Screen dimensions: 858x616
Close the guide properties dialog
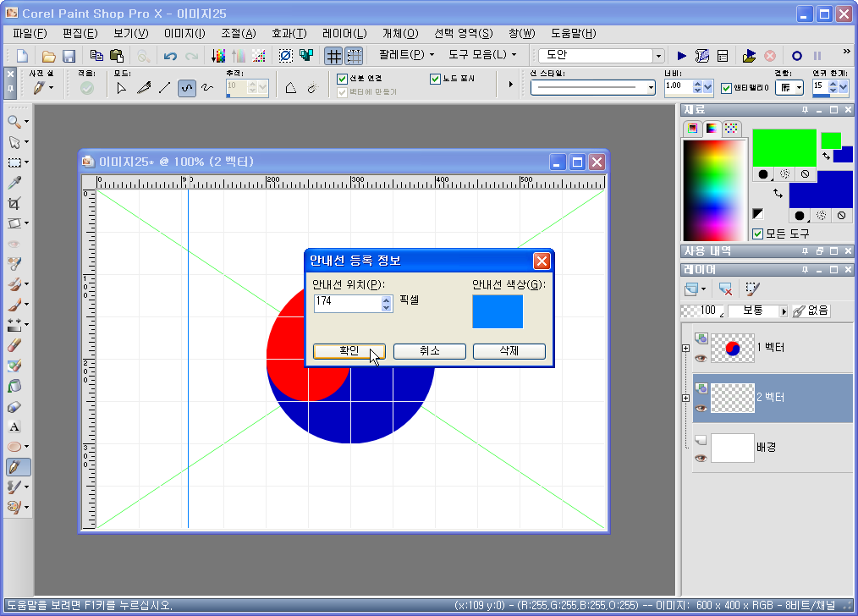[x=542, y=261]
